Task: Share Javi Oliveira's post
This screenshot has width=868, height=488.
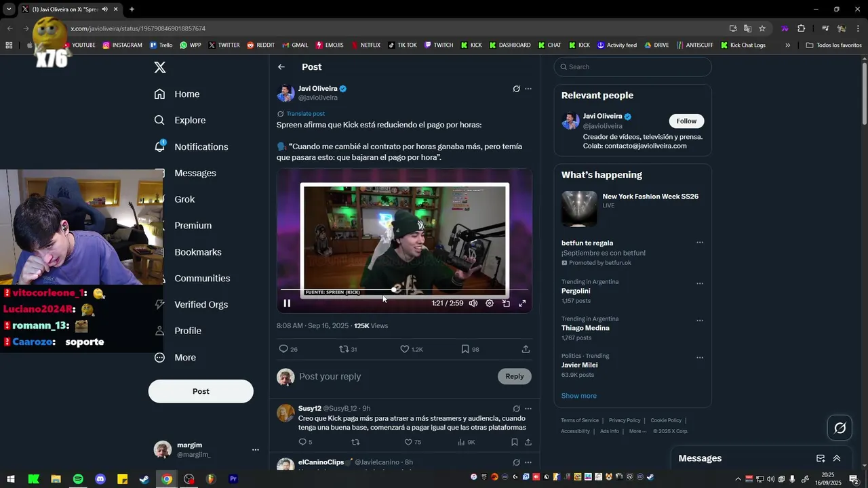Action: point(526,349)
